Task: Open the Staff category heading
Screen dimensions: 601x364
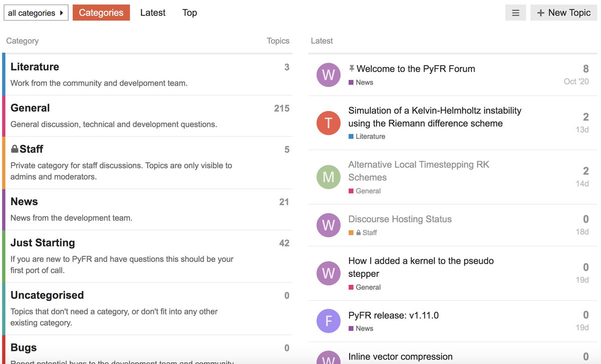Action: click(31, 149)
